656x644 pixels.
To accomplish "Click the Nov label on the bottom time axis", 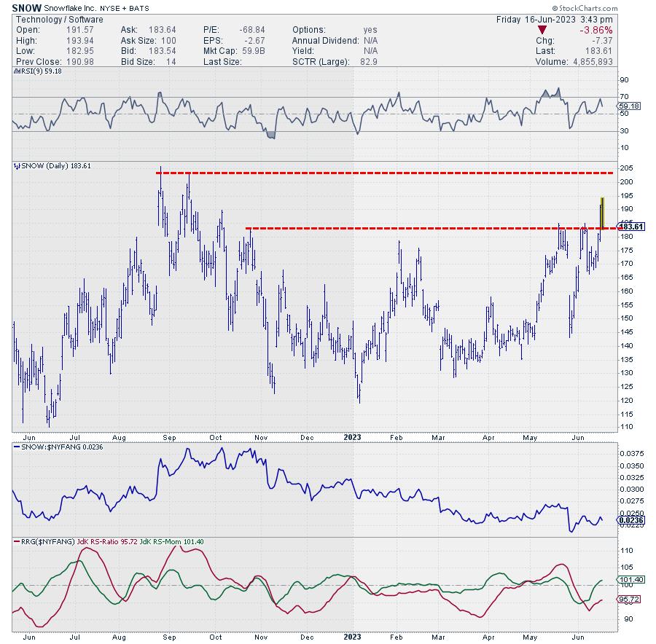I will coord(262,635).
